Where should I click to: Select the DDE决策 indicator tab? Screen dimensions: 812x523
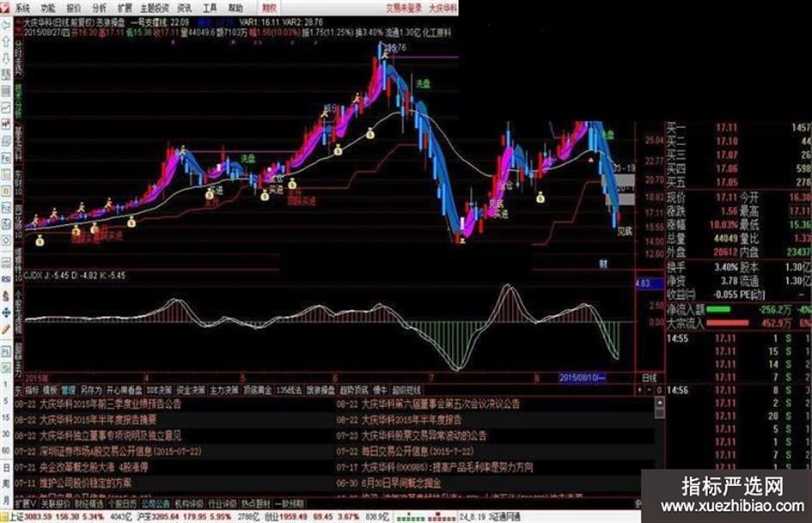[159, 391]
